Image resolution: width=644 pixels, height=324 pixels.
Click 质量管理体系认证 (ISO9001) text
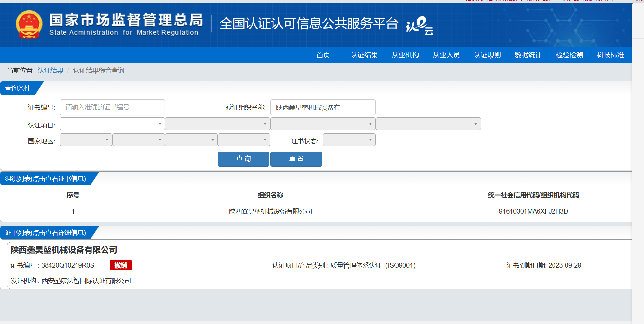pyautogui.click(x=373, y=265)
